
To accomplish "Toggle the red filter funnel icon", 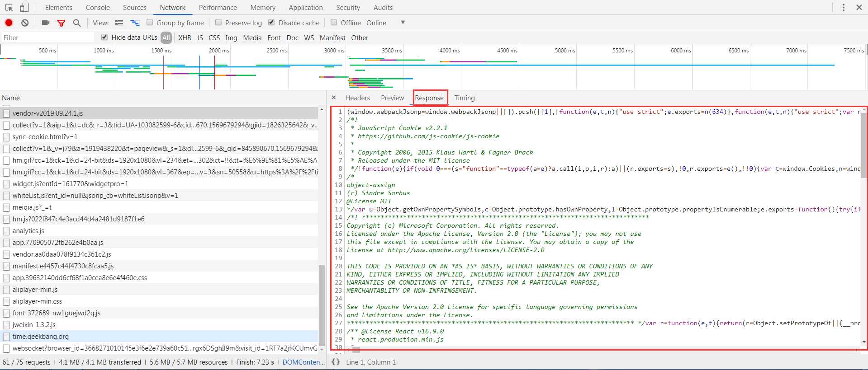I will pos(61,23).
